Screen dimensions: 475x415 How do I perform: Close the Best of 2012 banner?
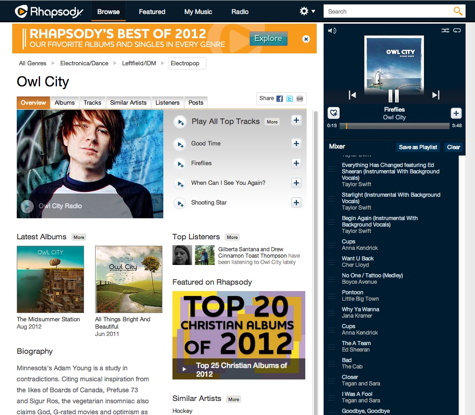(306, 39)
